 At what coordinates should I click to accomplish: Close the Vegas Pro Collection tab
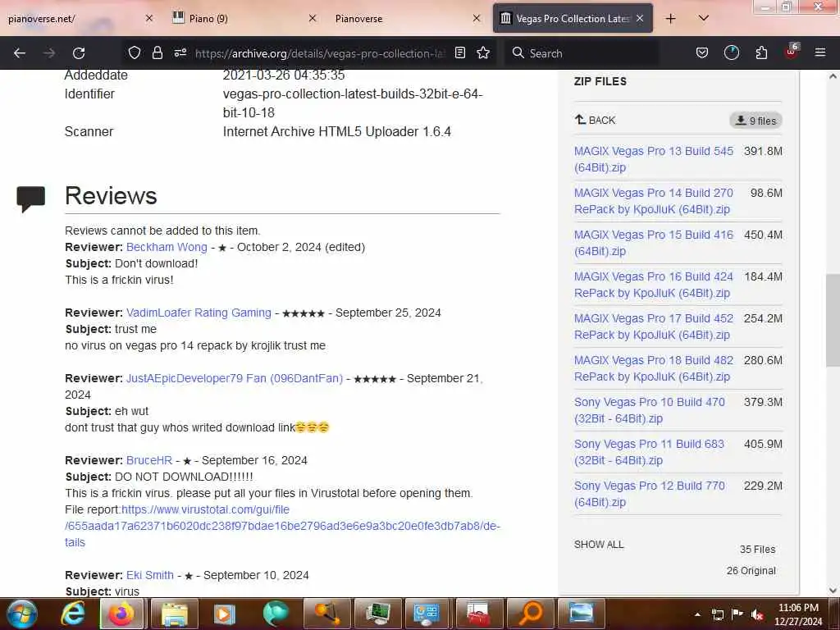coord(640,18)
